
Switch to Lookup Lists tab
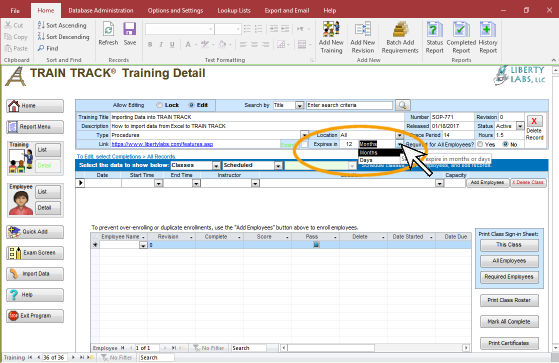pyautogui.click(x=234, y=11)
